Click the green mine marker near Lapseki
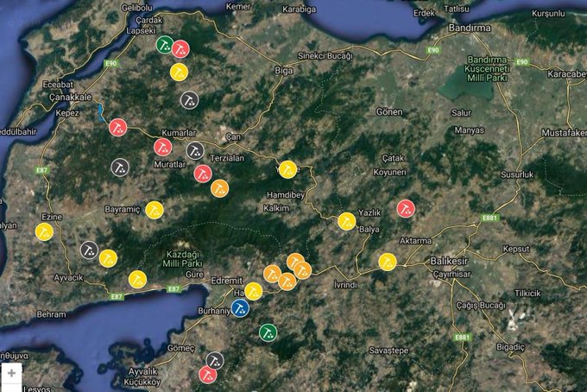 (x=164, y=44)
